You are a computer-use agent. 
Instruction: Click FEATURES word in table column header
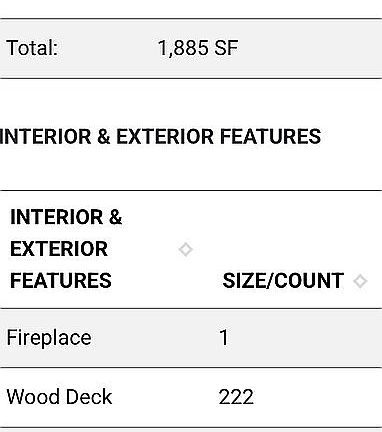tap(61, 281)
